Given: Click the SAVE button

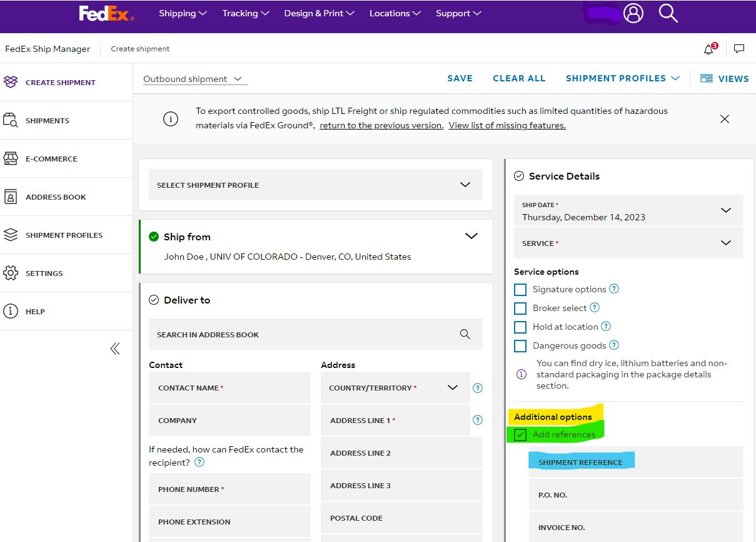Looking at the screenshot, I should click(x=460, y=78).
